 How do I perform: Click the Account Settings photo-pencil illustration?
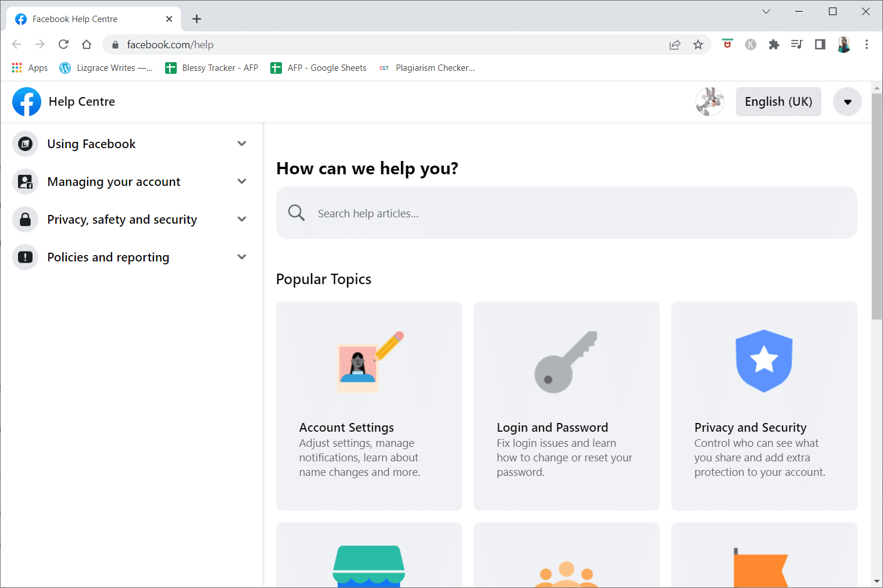370,362
